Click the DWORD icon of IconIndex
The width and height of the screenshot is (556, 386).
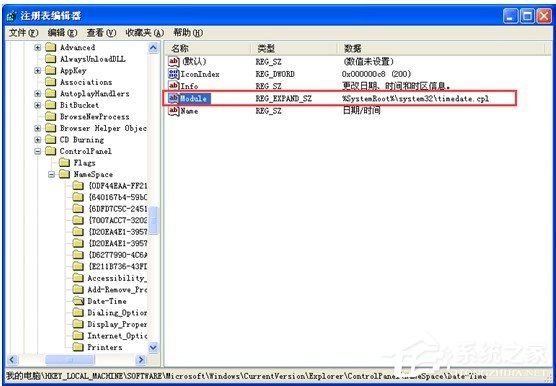(174, 74)
